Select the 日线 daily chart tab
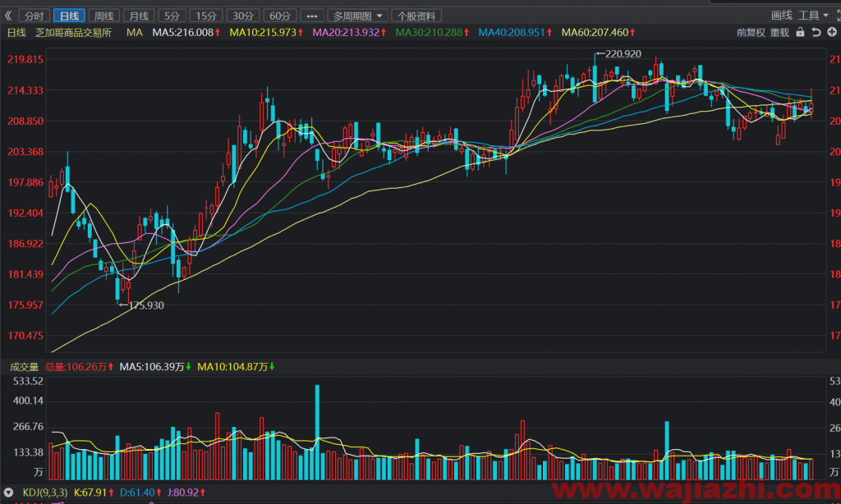The height and width of the screenshot is (504, 841). 69,16
